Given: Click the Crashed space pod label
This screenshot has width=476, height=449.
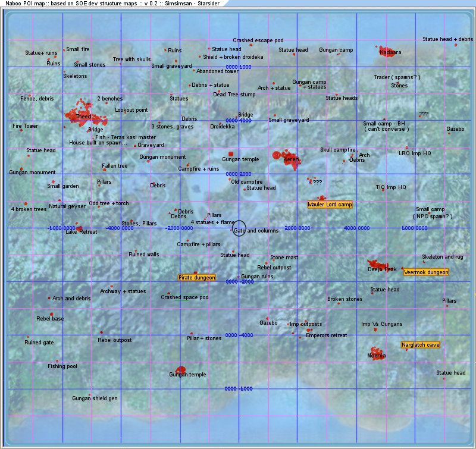Looking at the screenshot, I should coord(184,297).
